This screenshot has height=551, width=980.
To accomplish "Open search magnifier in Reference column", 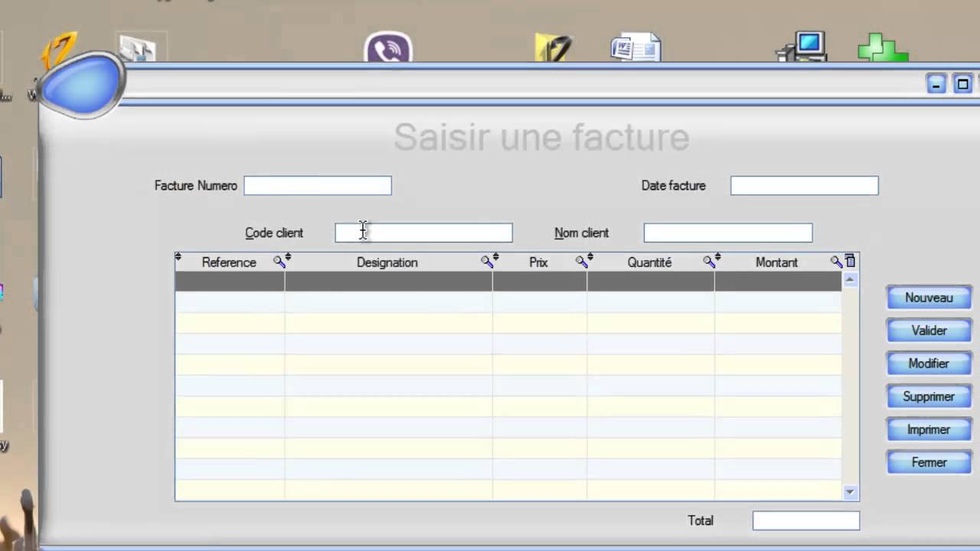I will point(279,262).
